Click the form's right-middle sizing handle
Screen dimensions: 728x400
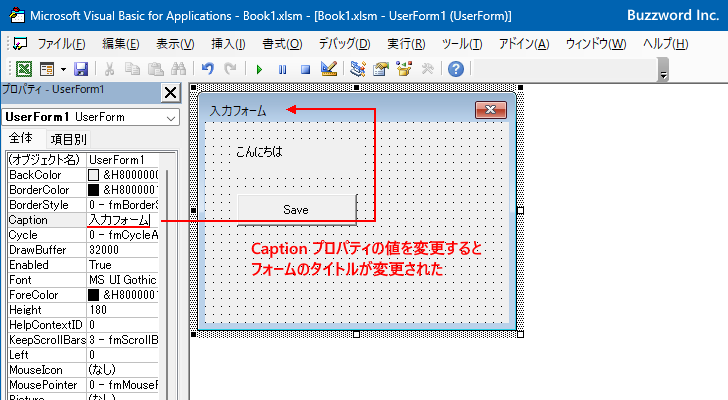click(520, 211)
